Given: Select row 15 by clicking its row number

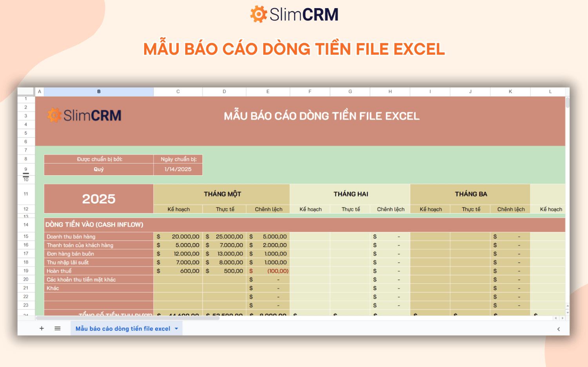Looking at the screenshot, I should pyautogui.click(x=26, y=237).
